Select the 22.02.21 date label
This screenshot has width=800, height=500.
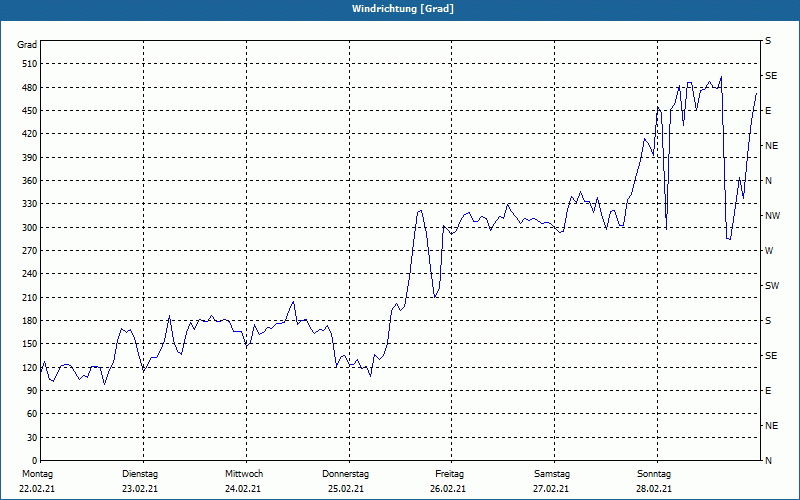(x=37, y=489)
